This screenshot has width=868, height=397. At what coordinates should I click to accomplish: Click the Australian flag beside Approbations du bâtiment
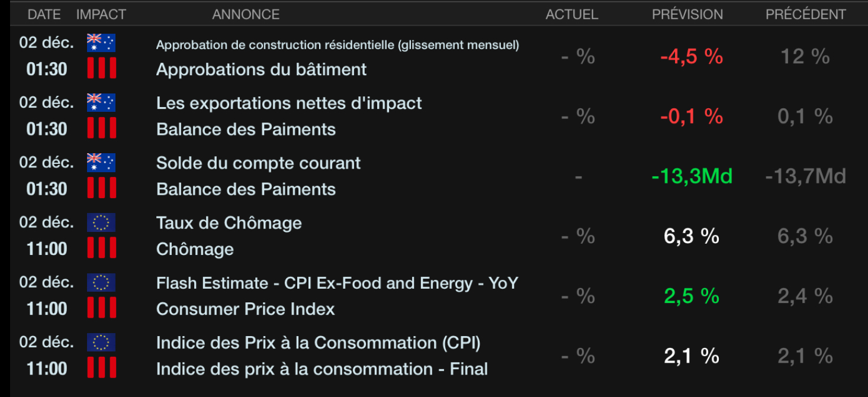click(x=101, y=43)
